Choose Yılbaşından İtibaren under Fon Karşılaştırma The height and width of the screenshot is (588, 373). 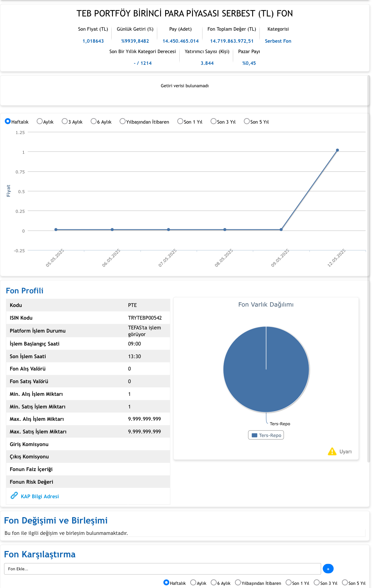(238, 583)
